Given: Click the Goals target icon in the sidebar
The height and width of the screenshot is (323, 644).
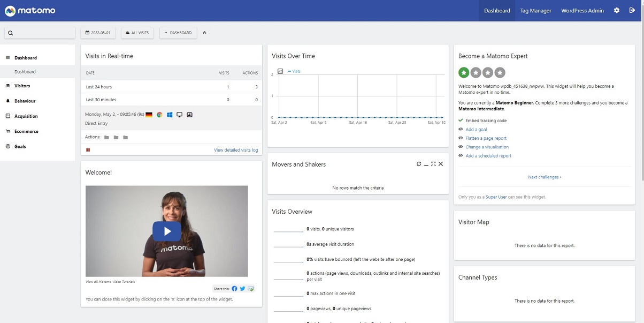Looking at the screenshot, I should coord(8,146).
